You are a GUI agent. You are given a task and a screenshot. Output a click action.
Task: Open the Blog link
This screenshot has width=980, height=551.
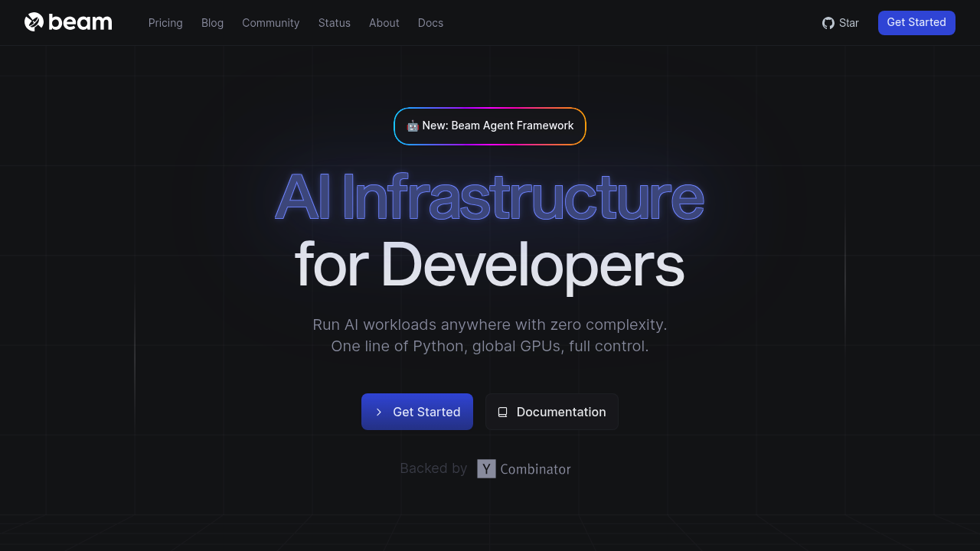(212, 23)
